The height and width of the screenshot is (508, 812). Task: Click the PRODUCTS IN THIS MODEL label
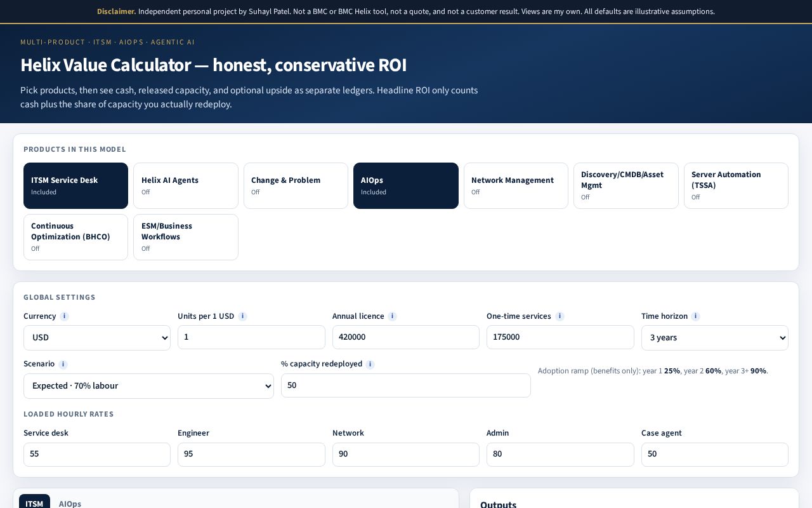pos(75,149)
